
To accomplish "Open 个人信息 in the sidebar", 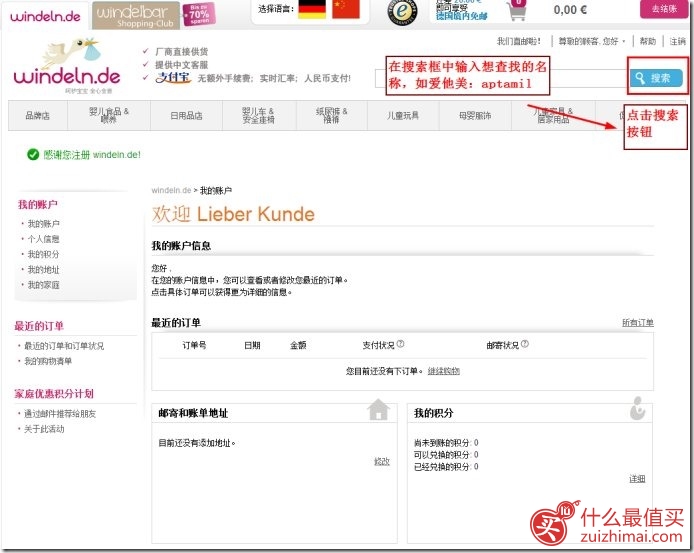I will [43, 239].
